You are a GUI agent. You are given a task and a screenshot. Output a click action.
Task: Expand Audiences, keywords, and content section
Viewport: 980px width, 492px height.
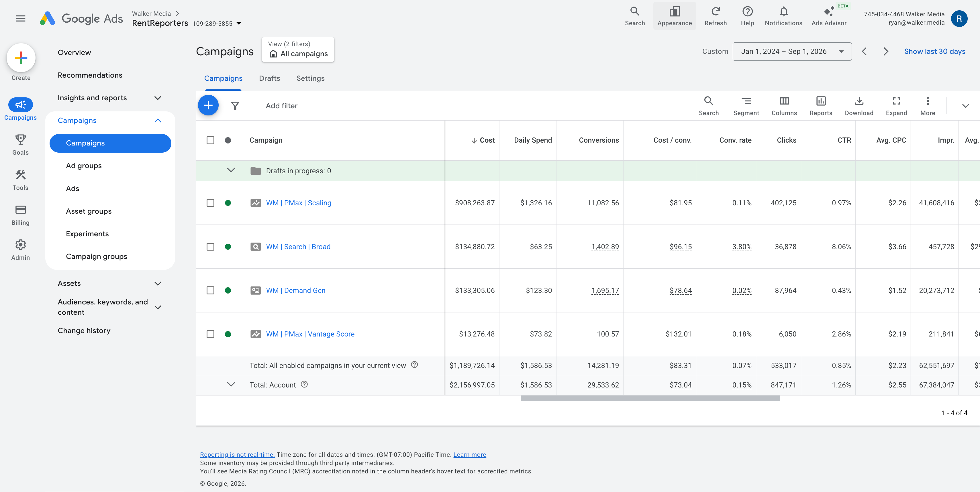(158, 307)
